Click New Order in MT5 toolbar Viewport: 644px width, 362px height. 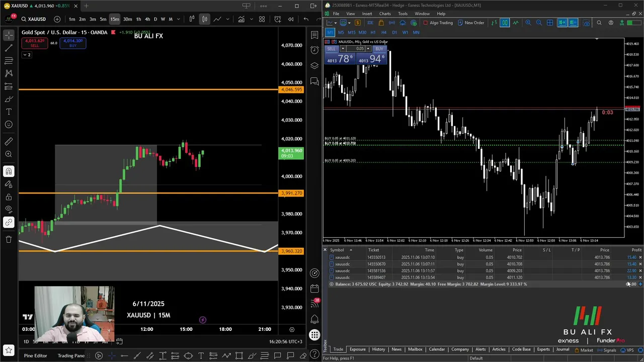coord(470,23)
